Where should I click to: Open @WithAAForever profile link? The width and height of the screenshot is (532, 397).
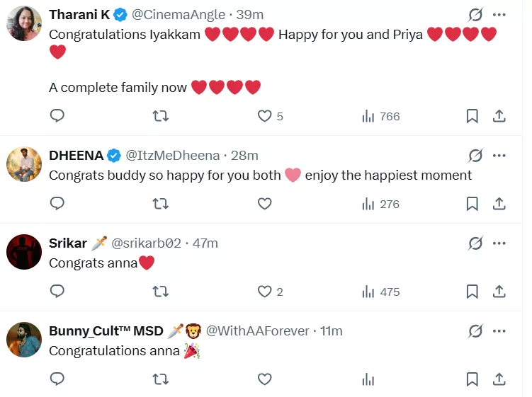pos(257,331)
